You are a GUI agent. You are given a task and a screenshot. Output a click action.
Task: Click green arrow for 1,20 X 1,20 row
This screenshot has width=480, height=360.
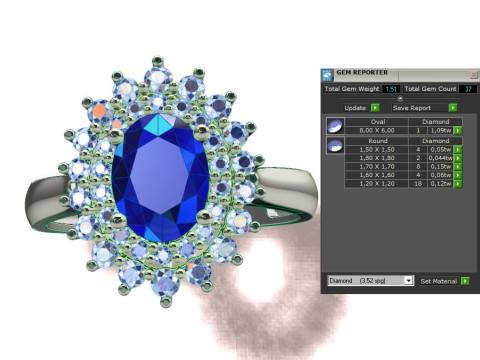458,184
